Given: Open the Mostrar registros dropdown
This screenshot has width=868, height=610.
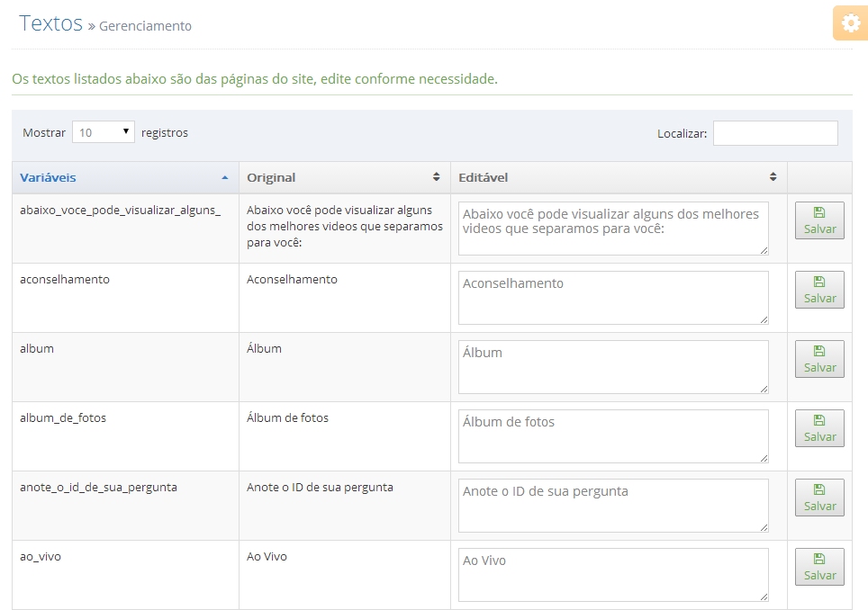Looking at the screenshot, I should [104, 132].
